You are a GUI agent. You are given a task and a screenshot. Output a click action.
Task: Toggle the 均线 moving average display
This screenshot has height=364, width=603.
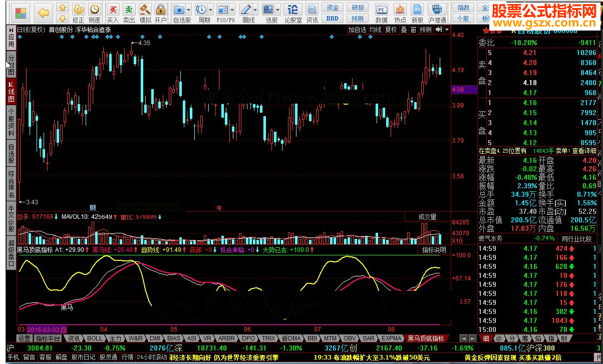point(375,30)
